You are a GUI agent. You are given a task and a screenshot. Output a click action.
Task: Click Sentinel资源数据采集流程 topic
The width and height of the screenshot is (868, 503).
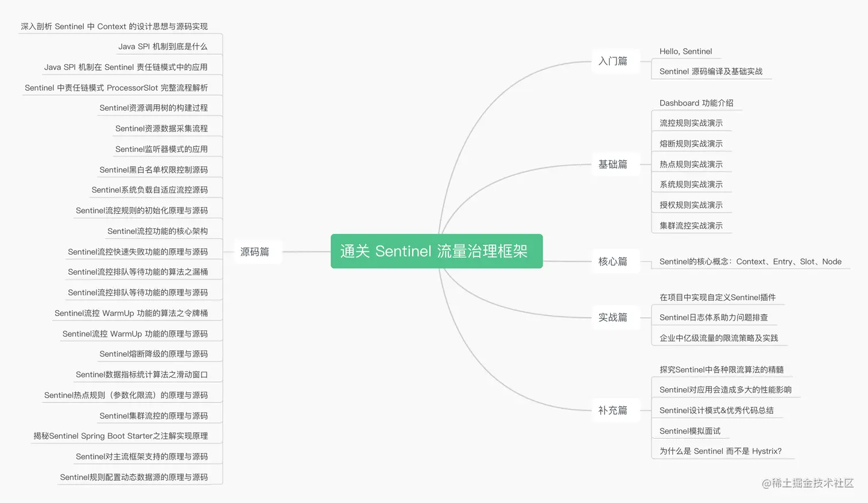click(x=162, y=128)
